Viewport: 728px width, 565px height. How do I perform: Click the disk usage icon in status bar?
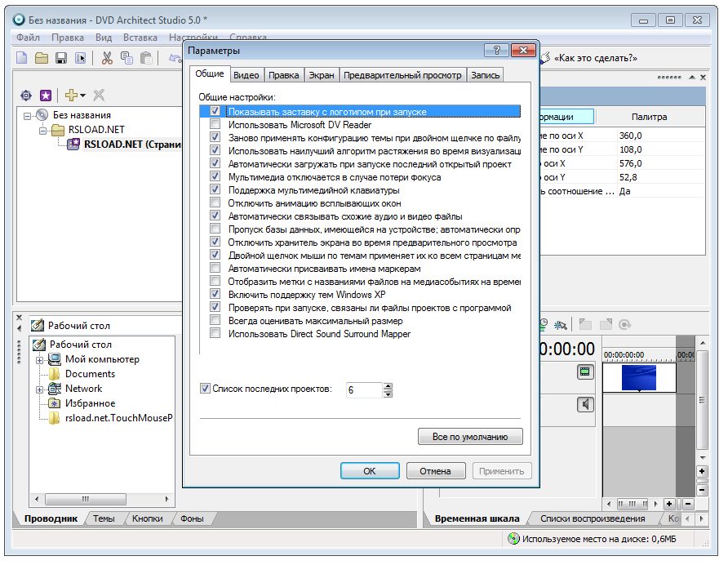[x=513, y=539]
